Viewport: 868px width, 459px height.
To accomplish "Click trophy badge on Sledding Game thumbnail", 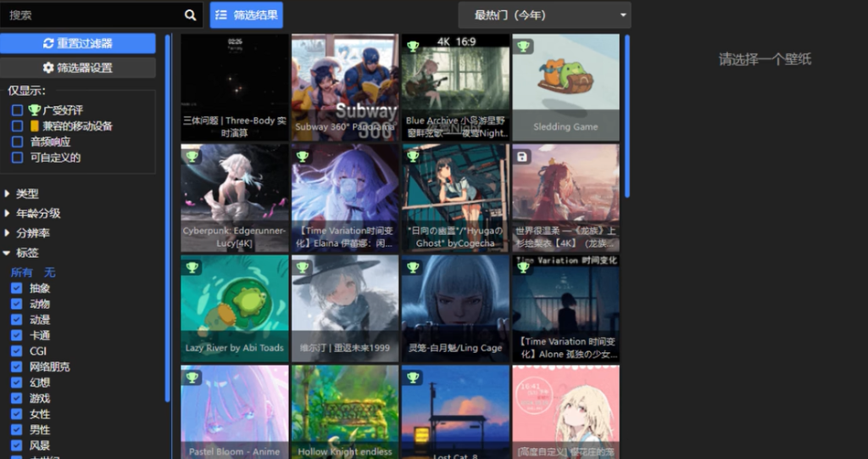I will pos(524,47).
